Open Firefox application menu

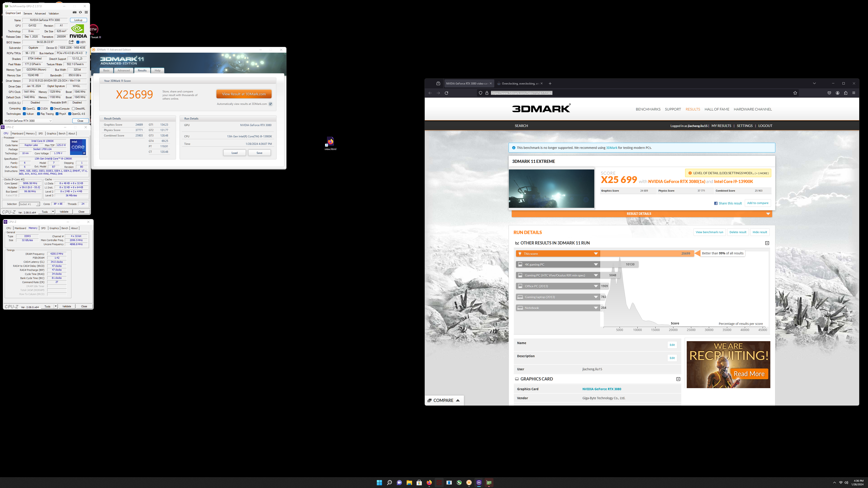point(854,93)
